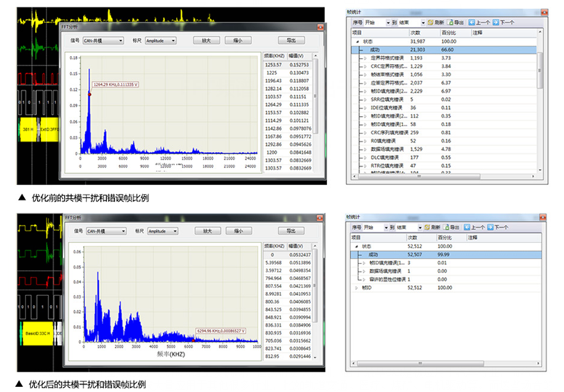
Task: Click next arrow icon in upper statistics window
Action: click(x=495, y=23)
